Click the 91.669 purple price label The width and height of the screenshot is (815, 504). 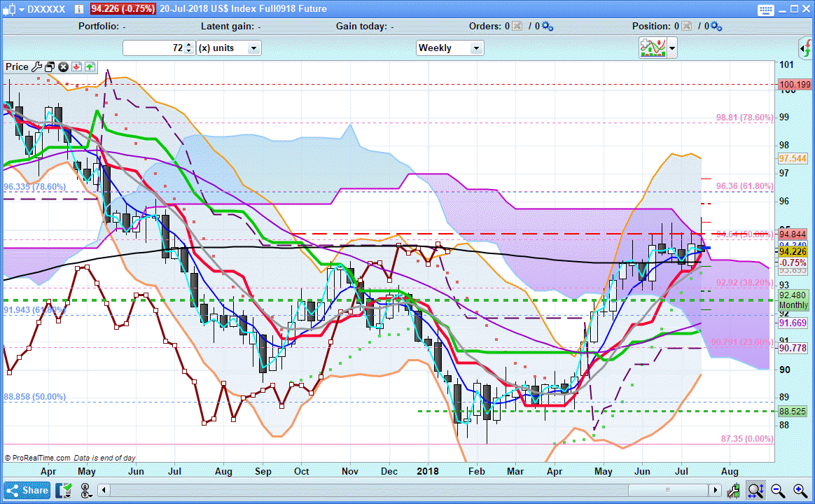pos(793,323)
